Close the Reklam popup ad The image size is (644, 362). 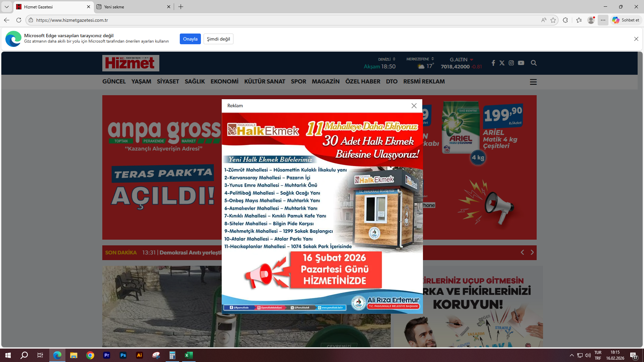pos(414,106)
